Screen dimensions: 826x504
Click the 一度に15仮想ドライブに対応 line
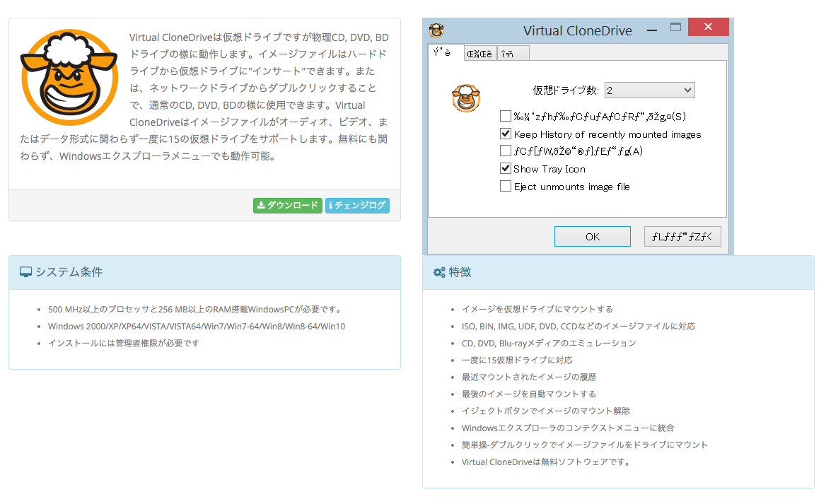(517, 360)
